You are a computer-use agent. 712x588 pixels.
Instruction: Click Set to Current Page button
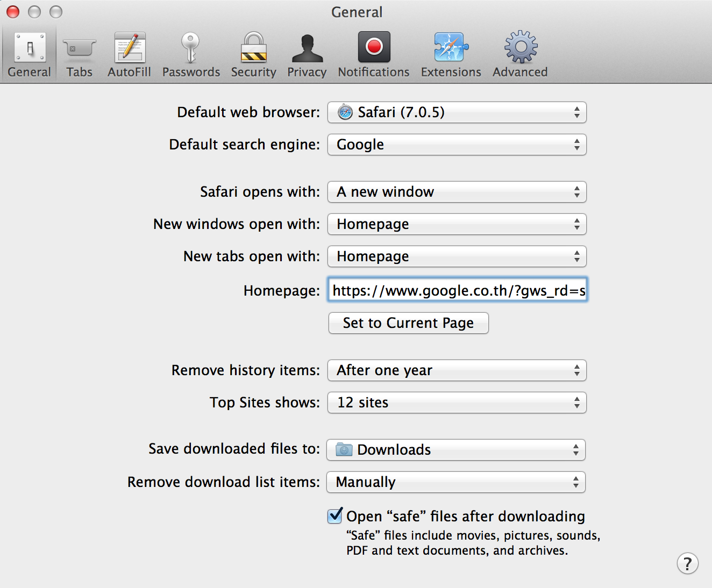click(x=408, y=323)
